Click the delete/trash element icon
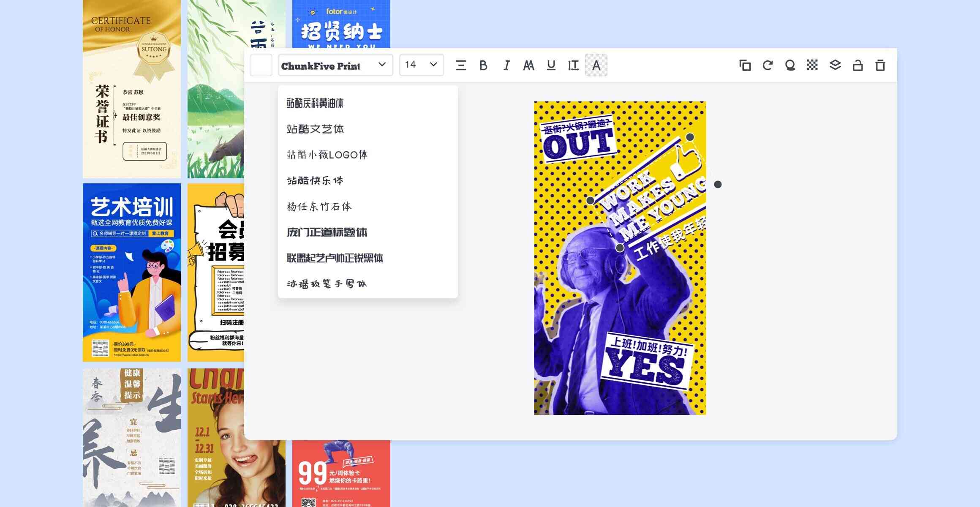Image resolution: width=980 pixels, height=507 pixels. (880, 65)
